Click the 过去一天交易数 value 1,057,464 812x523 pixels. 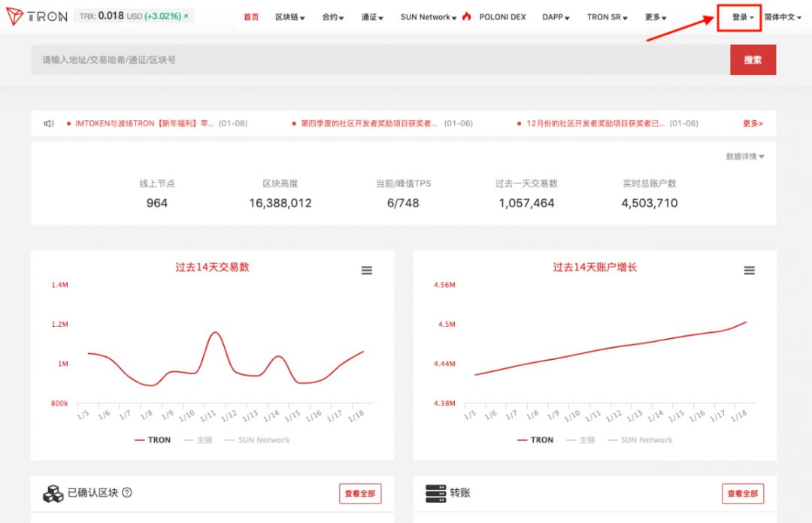tap(526, 203)
